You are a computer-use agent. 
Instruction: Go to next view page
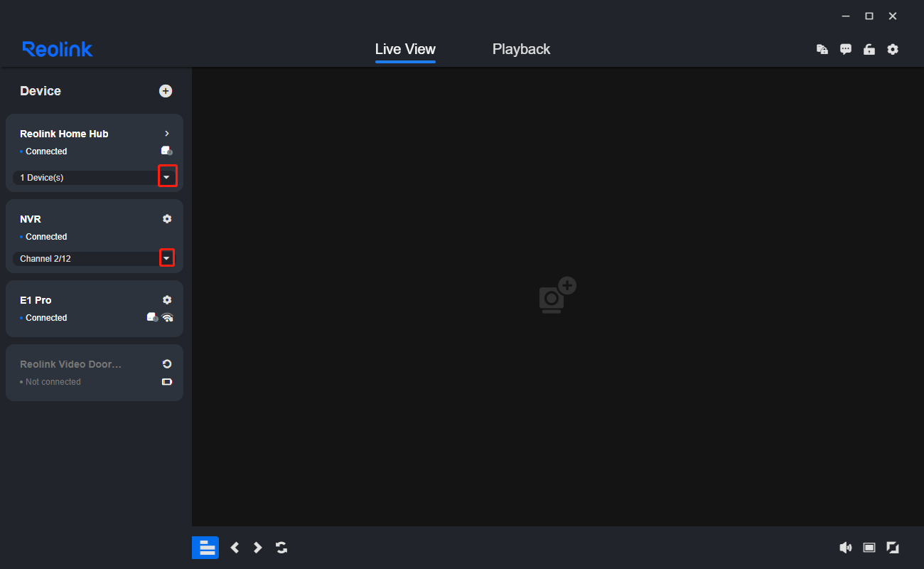click(258, 548)
